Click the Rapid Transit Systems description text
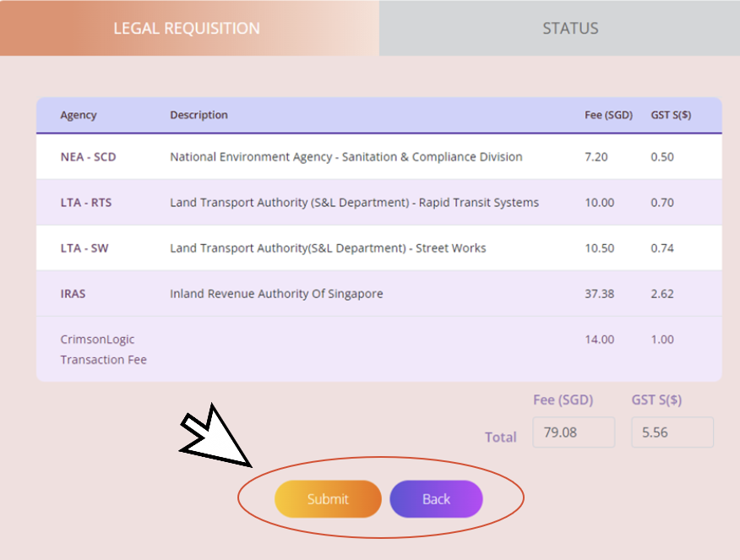740x560 pixels. coord(354,203)
